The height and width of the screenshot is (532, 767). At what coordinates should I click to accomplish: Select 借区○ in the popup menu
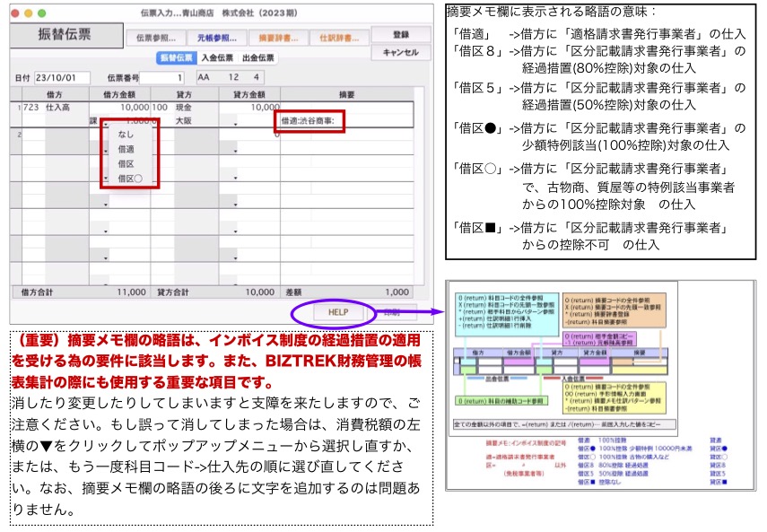pyautogui.click(x=130, y=179)
